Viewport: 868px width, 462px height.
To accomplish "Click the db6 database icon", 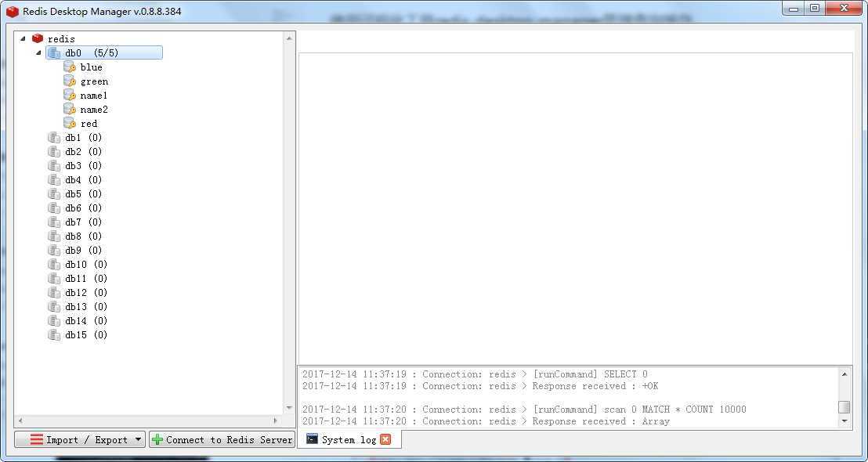I will pyautogui.click(x=54, y=208).
